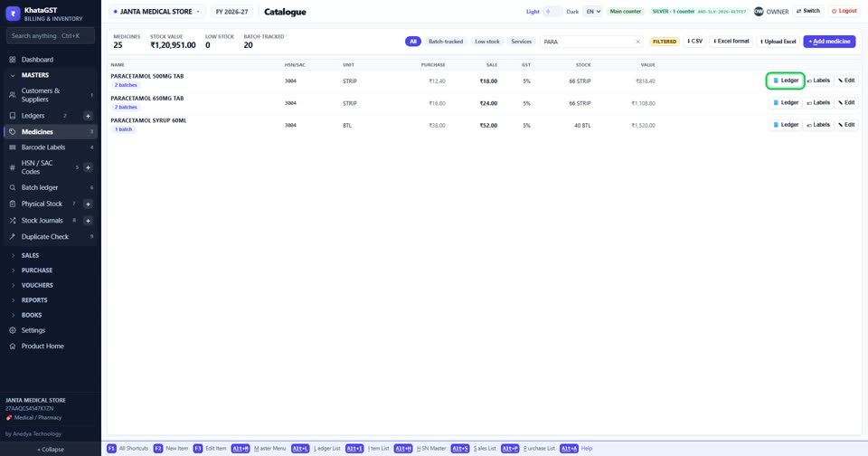Click the HSN / SAC Codes hash icon
This screenshot has height=456, width=868.
click(12, 167)
